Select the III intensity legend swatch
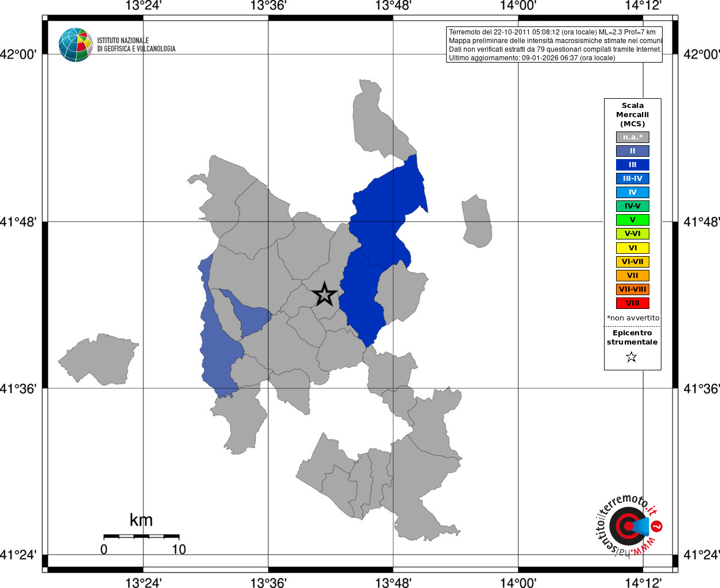This screenshot has height=588, width=720. coord(633,165)
